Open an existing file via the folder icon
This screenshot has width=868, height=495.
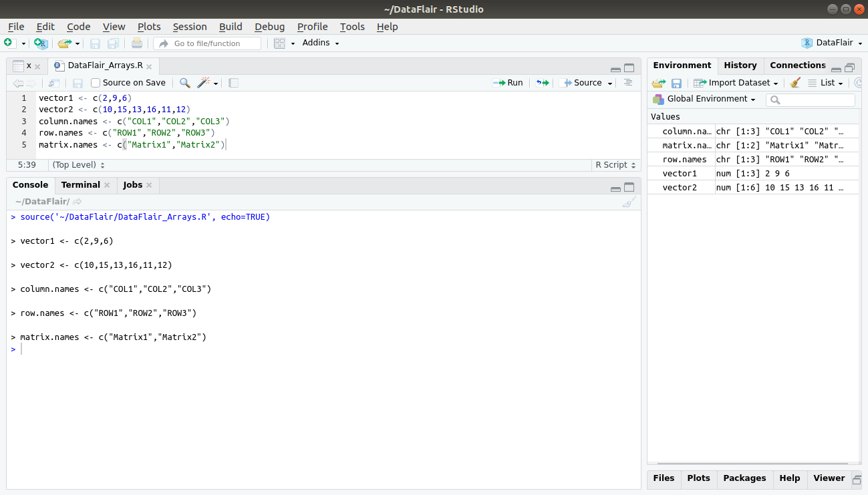tap(64, 43)
